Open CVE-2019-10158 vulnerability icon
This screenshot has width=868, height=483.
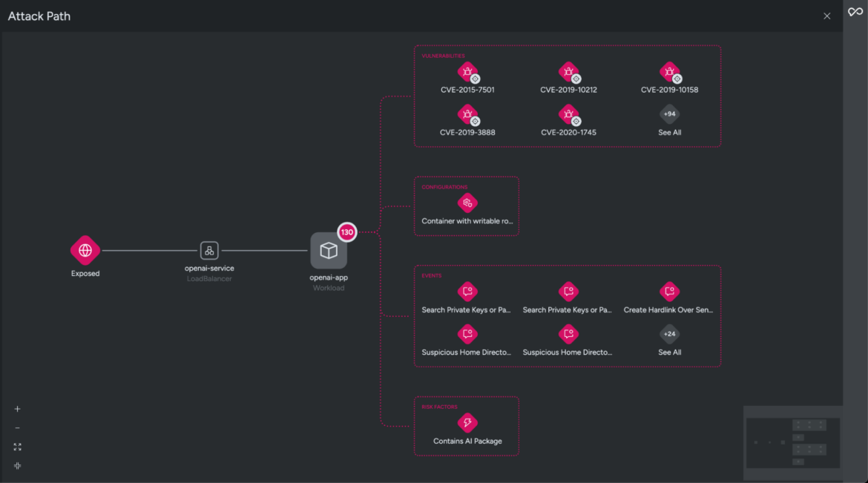click(669, 72)
